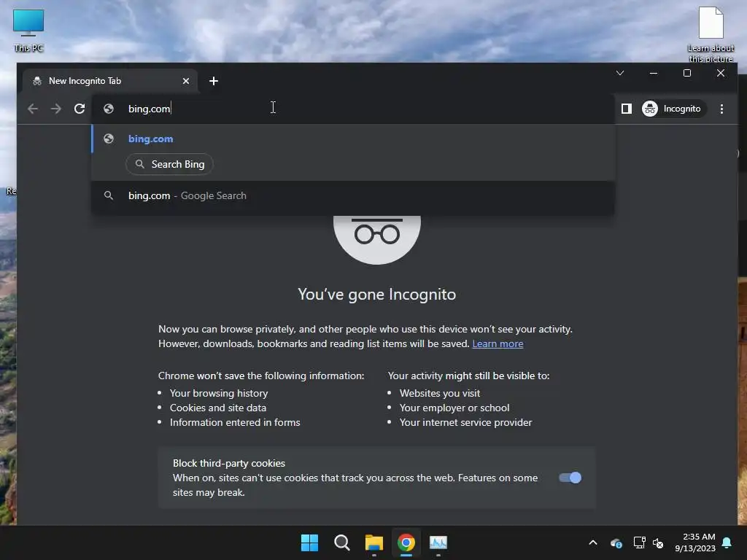Select the This PC desktop icon

pos(28,30)
